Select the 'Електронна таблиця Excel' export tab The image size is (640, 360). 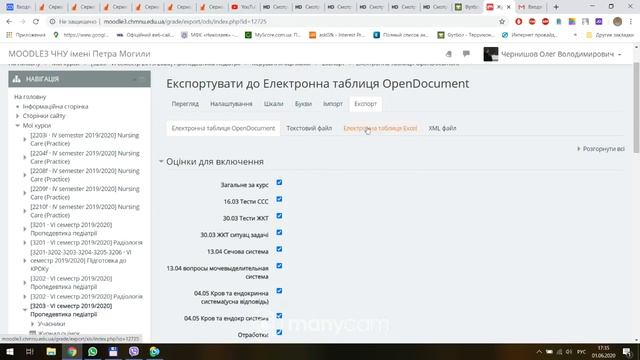click(x=380, y=128)
